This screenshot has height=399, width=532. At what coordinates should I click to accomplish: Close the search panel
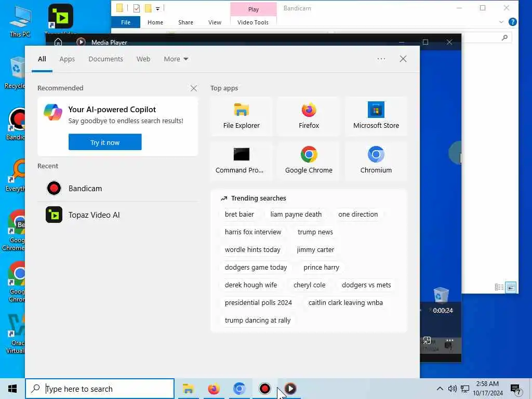coord(403,59)
